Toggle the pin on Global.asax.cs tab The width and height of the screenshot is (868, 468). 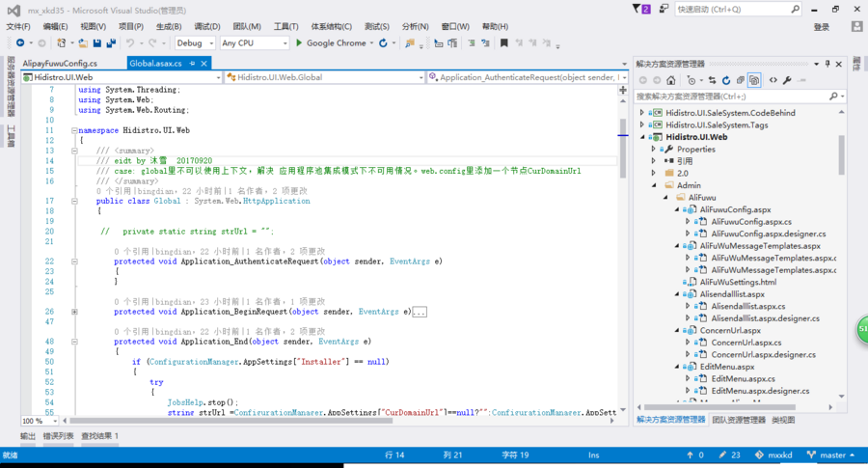pos(192,64)
